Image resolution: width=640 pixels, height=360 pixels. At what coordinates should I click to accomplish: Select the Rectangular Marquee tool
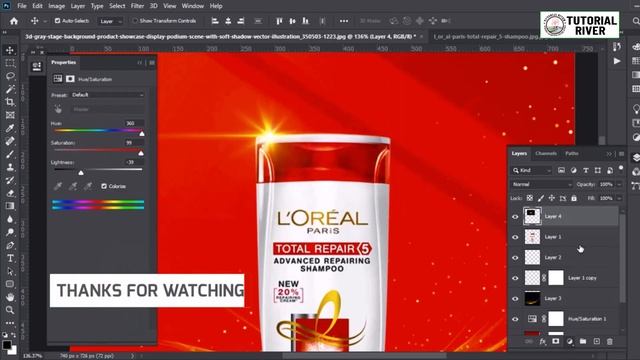pyautogui.click(x=10, y=63)
